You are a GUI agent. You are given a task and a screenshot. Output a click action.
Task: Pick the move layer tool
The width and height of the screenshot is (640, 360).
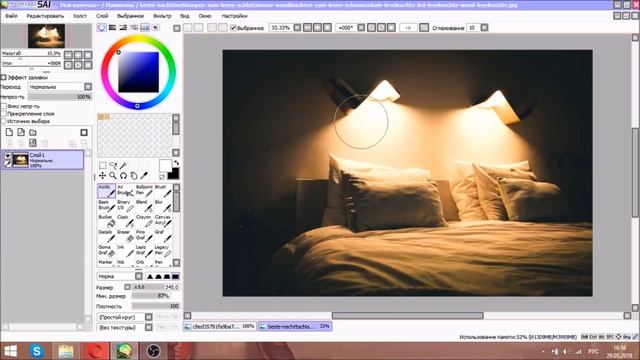[102, 176]
